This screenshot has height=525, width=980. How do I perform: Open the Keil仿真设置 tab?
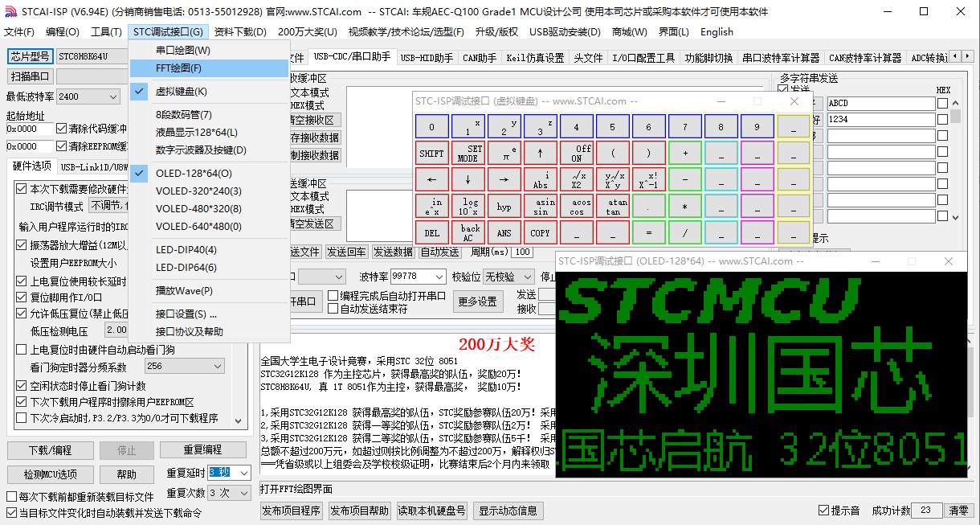coord(535,58)
